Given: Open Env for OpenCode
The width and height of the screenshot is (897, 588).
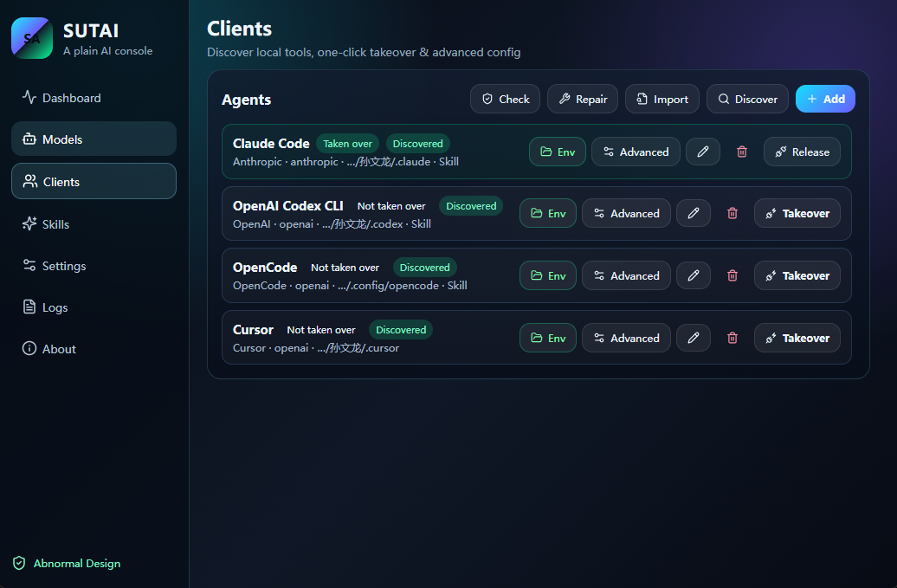Looking at the screenshot, I should coord(548,275).
